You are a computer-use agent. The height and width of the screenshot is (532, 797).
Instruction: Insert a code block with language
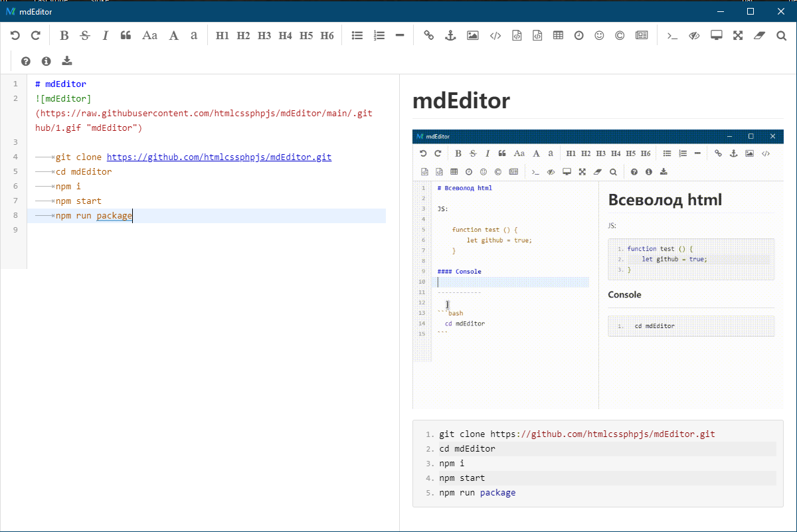[x=537, y=36]
